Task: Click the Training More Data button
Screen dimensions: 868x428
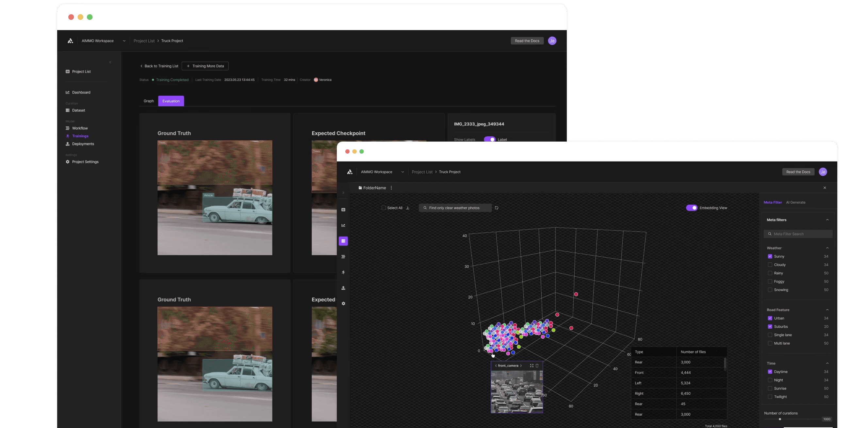Action: (205, 66)
